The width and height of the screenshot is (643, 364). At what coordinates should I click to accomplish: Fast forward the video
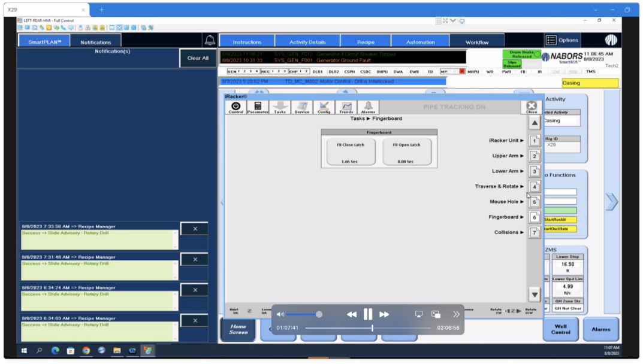(x=384, y=314)
